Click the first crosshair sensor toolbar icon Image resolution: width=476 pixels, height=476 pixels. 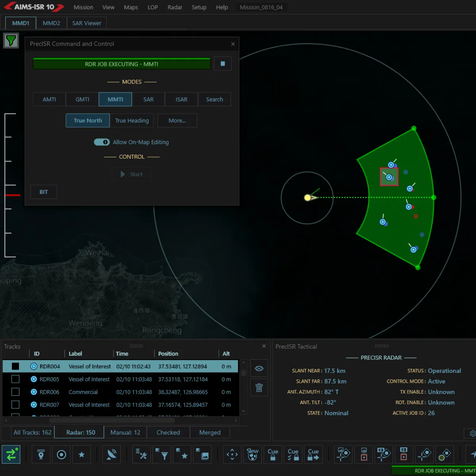[343, 455]
